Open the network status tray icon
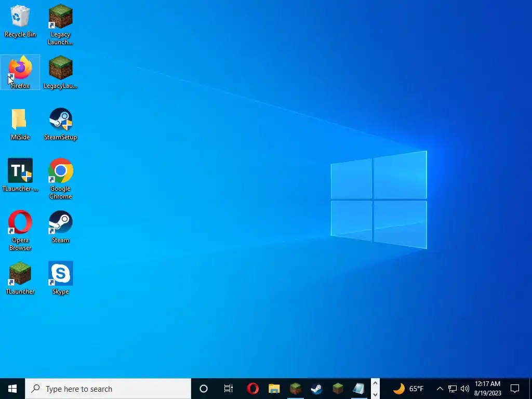 [453, 389]
